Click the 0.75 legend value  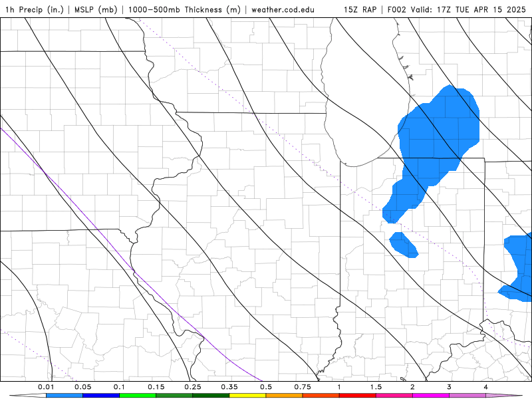click(x=303, y=387)
